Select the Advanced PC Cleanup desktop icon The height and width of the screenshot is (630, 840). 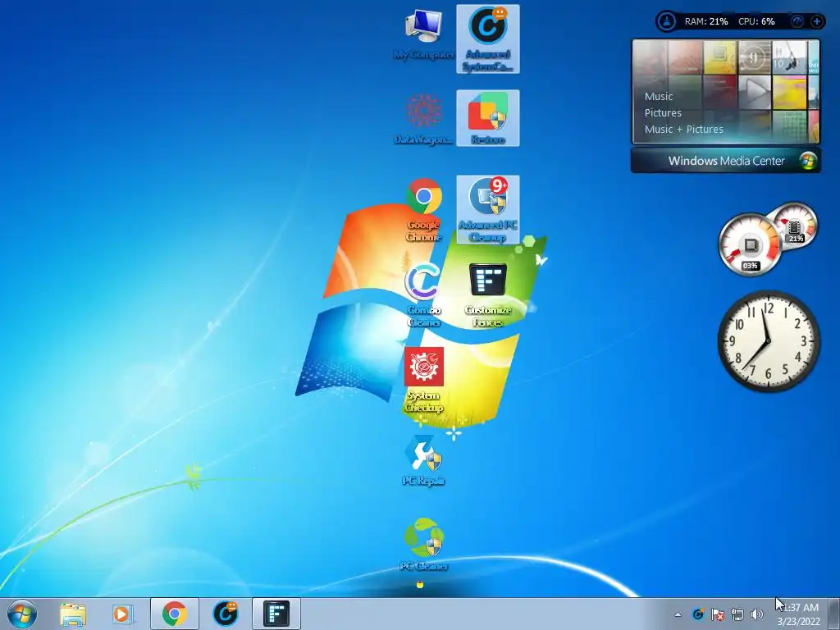pos(487,209)
